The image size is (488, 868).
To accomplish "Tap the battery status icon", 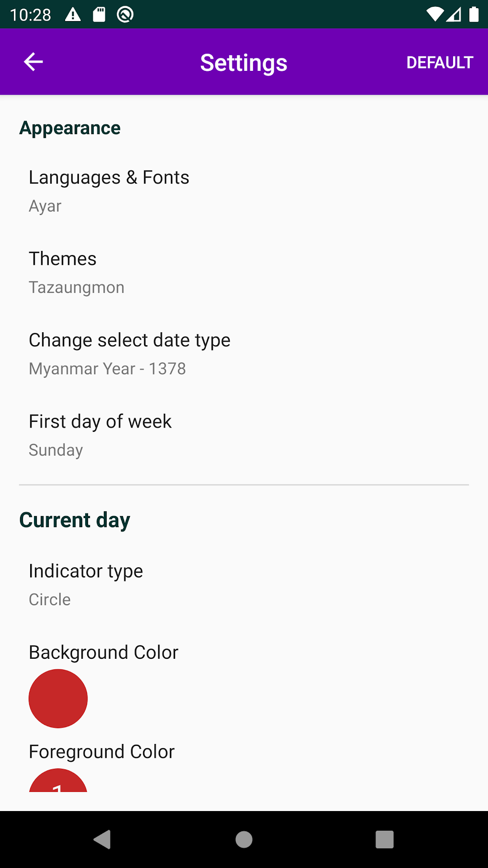I will (474, 15).
